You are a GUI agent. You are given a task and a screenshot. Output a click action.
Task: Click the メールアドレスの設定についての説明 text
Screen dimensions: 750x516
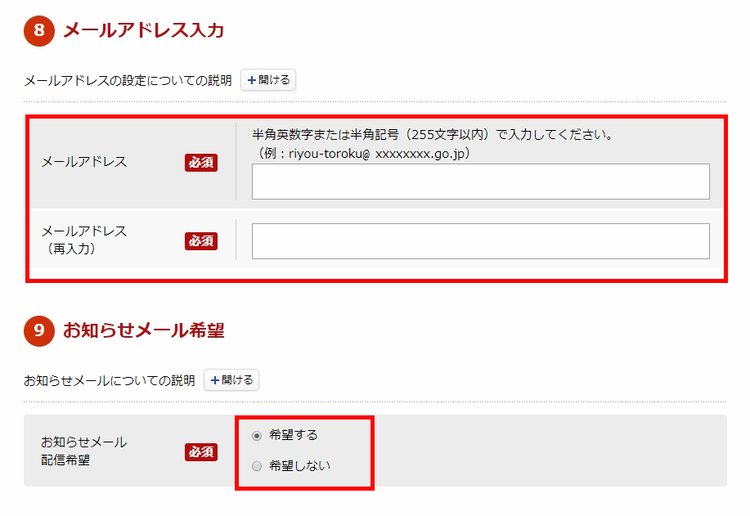pos(128,80)
